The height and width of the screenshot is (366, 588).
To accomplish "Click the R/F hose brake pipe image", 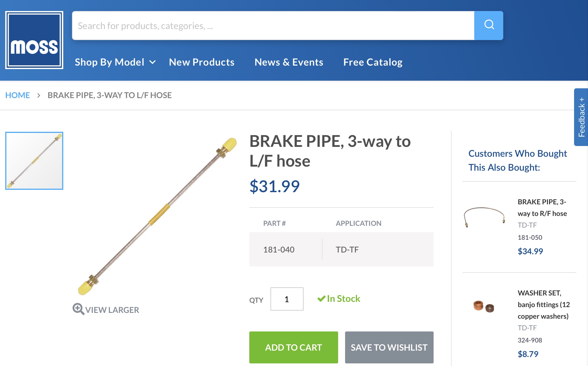I will click(x=484, y=217).
